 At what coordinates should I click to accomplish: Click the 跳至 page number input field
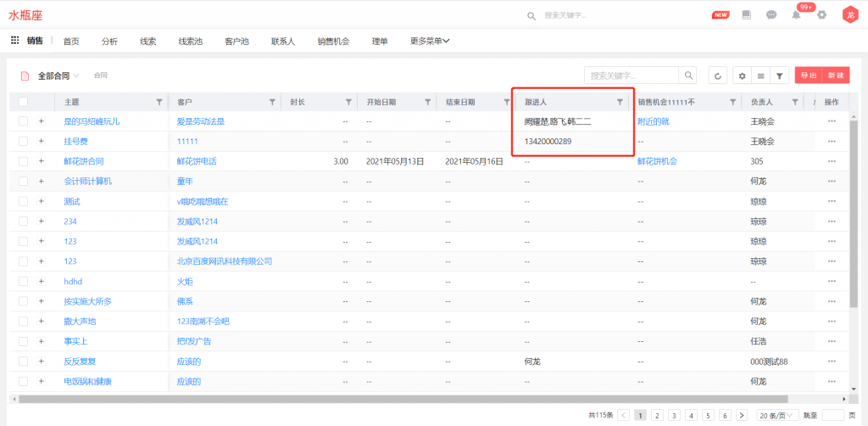832,415
